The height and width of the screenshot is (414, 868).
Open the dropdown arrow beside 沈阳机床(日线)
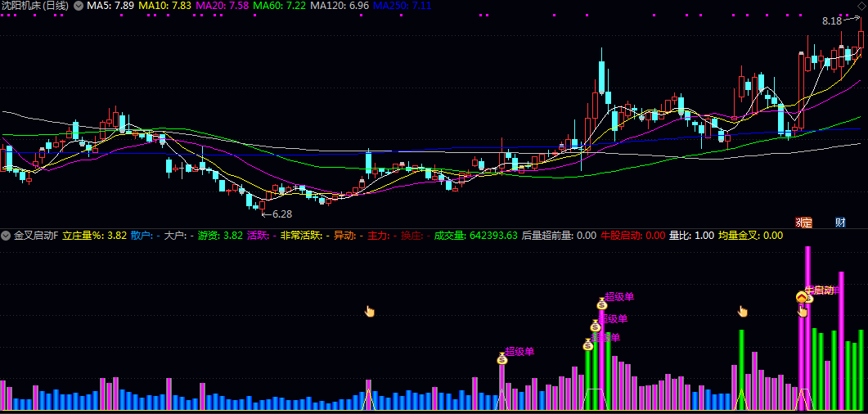point(78,6)
